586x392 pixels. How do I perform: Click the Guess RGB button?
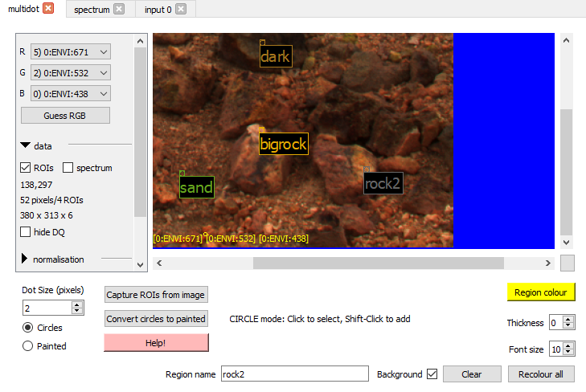[x=65, y=115]
